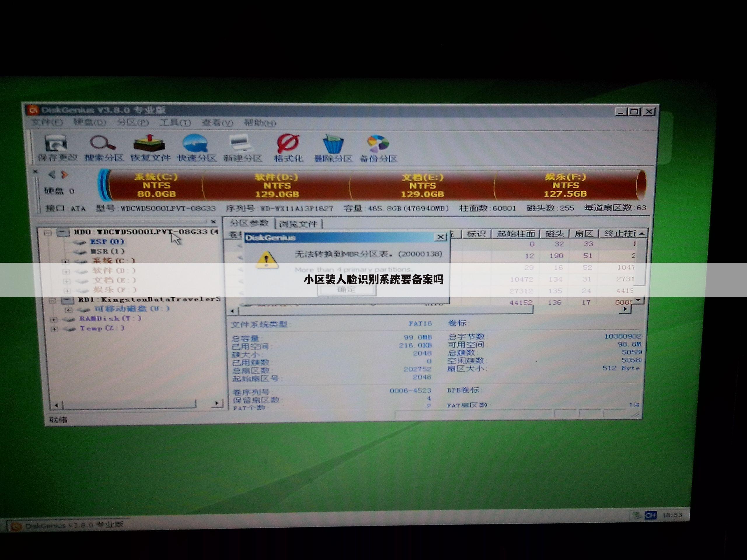The image size is (747, 560).
Task: Click the tray icon beside CH indicator
Action: pyautogui.click(x=637, y=515)
